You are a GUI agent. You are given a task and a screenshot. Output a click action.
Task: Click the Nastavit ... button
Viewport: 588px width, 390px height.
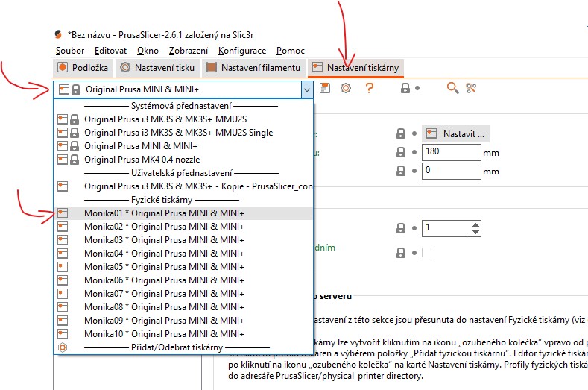455,134
